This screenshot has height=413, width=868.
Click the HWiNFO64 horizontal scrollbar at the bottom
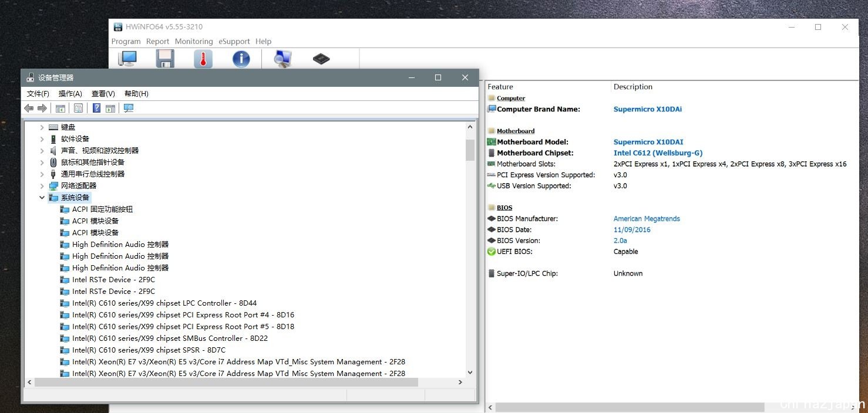[x=630, y=407]
